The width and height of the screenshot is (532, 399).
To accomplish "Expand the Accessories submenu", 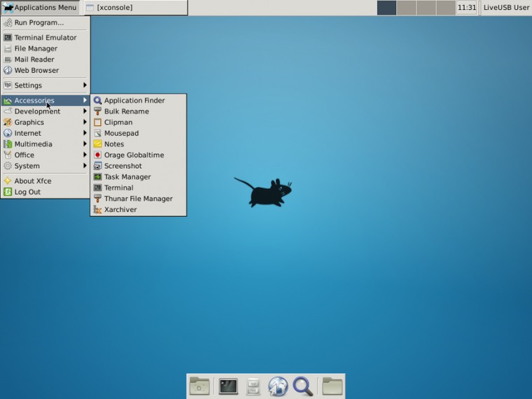I will [45, 100].
